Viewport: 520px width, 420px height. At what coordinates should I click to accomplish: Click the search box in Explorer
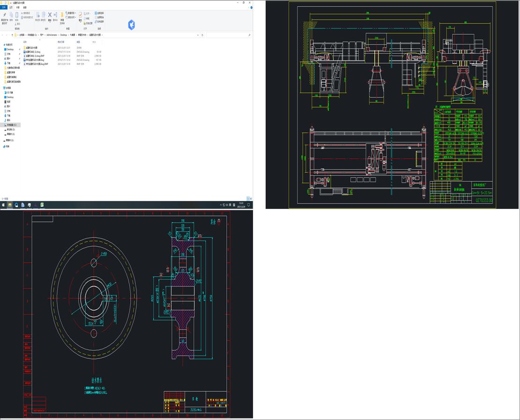pos(228,35)
